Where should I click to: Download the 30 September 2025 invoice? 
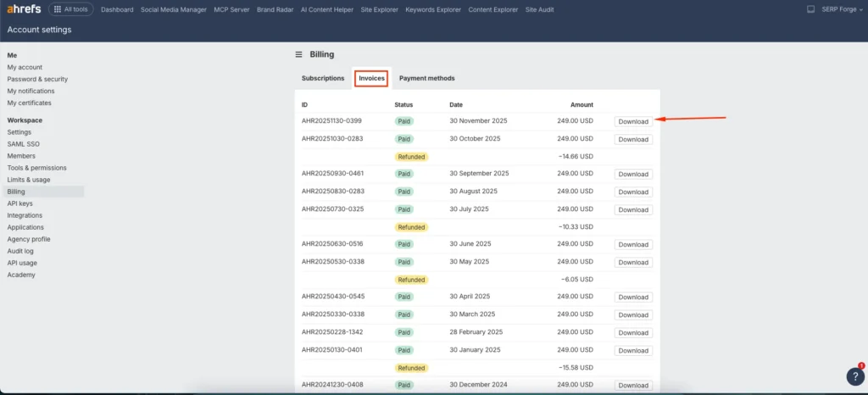[x=633, y=175]
